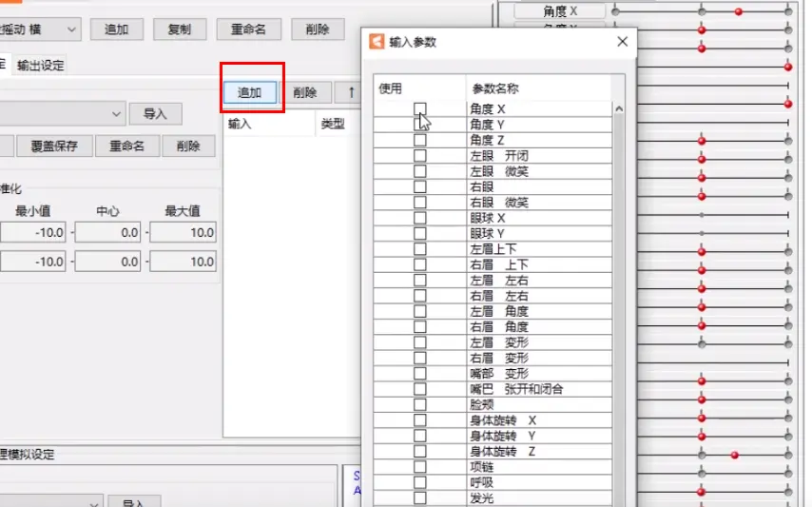The image size is (812, 507).
Task: Tick the 呼吸 parameter checkbox
Action: pos(420,482)
